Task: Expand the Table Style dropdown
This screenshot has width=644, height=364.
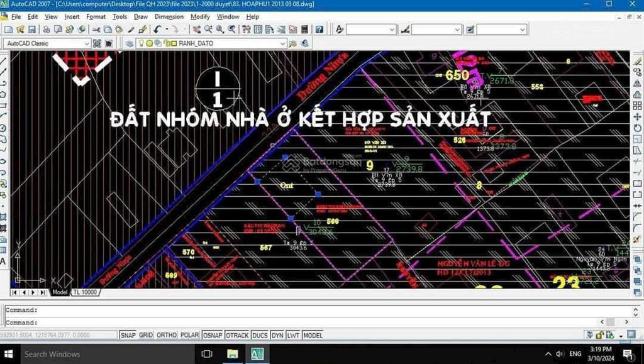Action: point(523,30)
